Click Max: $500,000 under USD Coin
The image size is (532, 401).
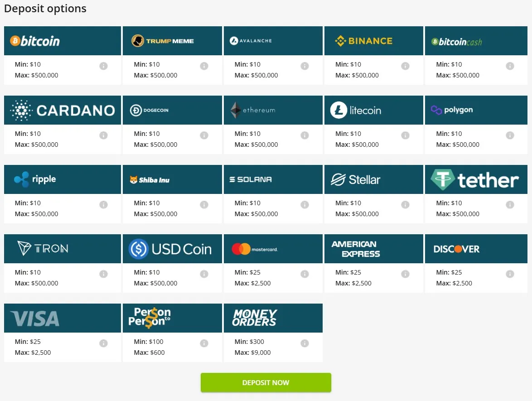tap(156, 283)
